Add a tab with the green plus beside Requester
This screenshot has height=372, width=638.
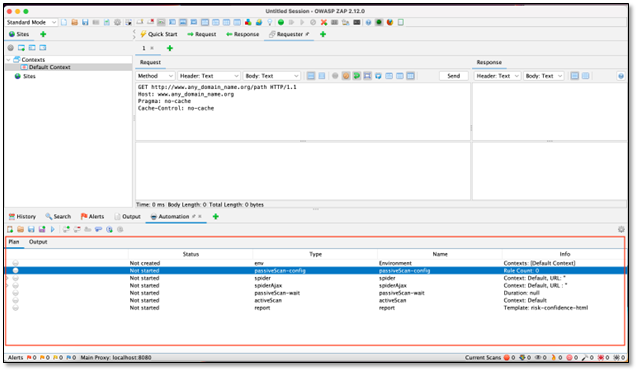click(x=323, y=34)
